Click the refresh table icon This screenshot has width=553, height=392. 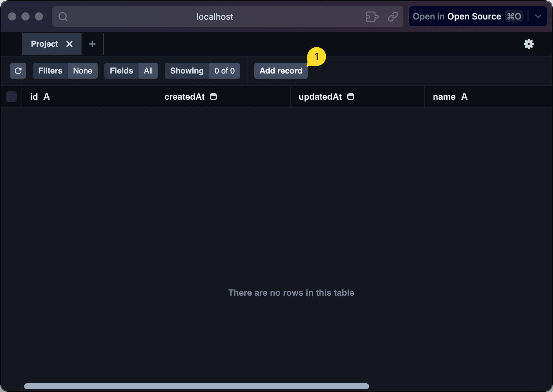point(18,71)
